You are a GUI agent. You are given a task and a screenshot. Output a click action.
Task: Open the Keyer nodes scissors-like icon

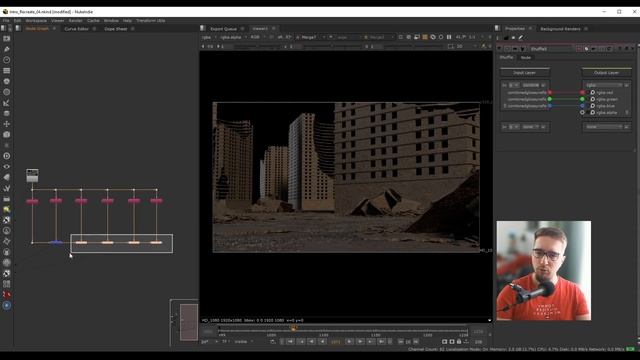click(7, 103)
